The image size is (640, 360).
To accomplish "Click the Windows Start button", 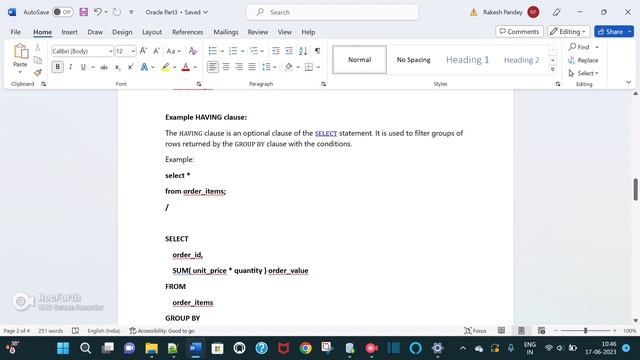I will coord(63,348).
